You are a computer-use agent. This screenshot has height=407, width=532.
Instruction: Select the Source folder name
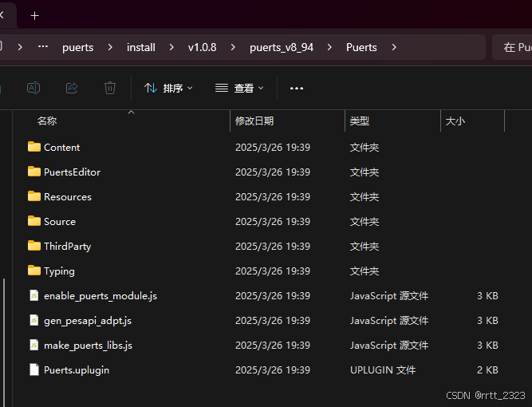tap(60, 222)
